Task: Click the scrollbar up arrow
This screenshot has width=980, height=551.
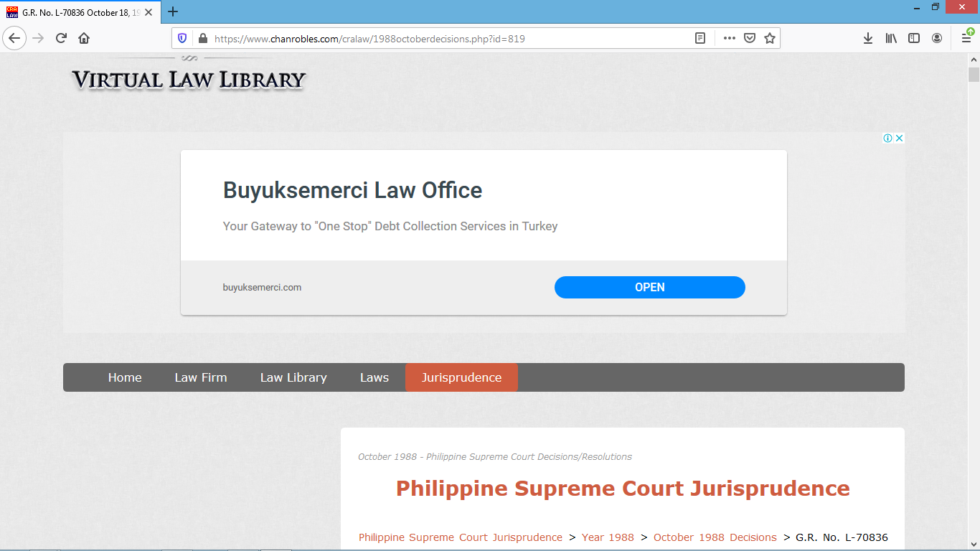Action: tap(974, 59)
